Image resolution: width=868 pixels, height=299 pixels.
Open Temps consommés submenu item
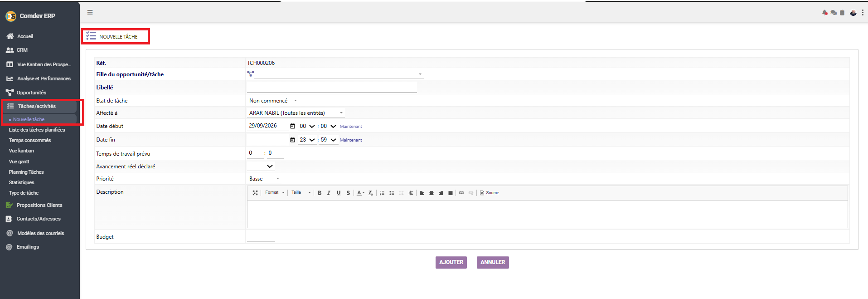(x=30, y=140)
